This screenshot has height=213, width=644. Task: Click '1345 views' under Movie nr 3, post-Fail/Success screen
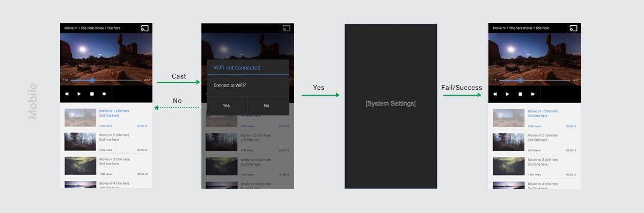click(534, 174)
